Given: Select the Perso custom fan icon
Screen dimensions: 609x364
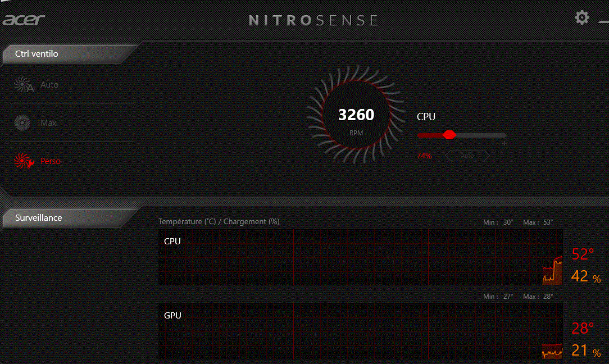Looking at the screenshot, I should [24, 161].
